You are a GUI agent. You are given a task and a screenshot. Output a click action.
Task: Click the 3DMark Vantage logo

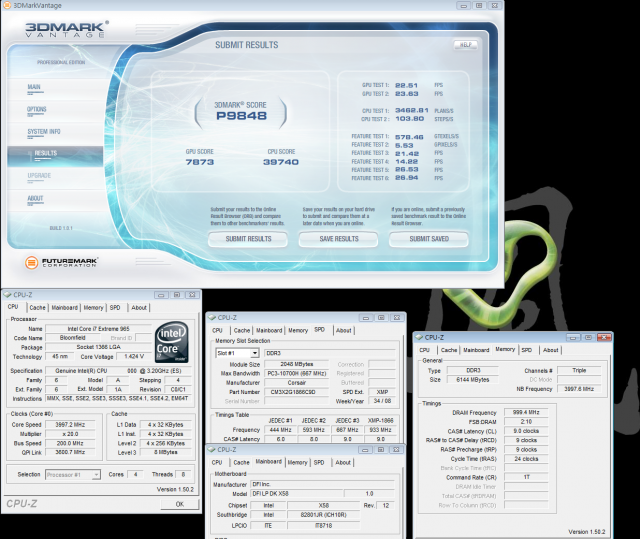67,29
